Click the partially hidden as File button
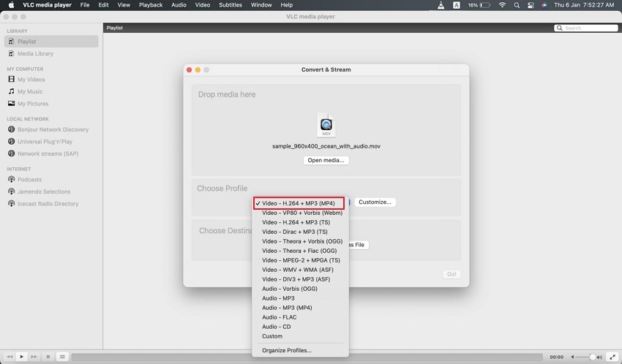Image resolution: width=622 pixels, height=364 pixels. click(x=359, y=245)
